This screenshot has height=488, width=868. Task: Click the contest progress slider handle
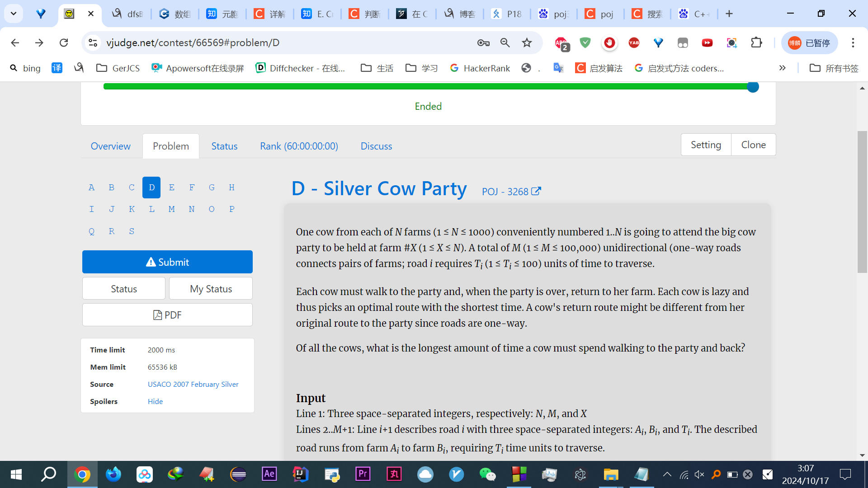pos(753,86)
